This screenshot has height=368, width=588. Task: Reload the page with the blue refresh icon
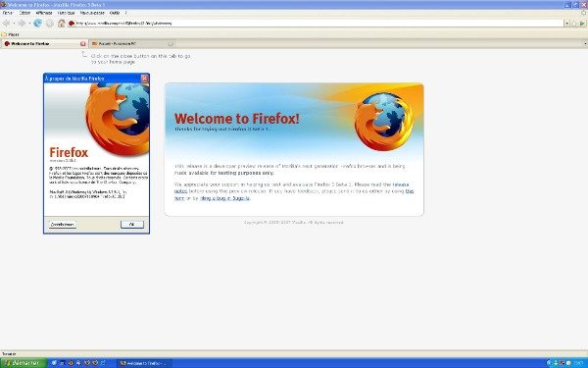[37, 24]
